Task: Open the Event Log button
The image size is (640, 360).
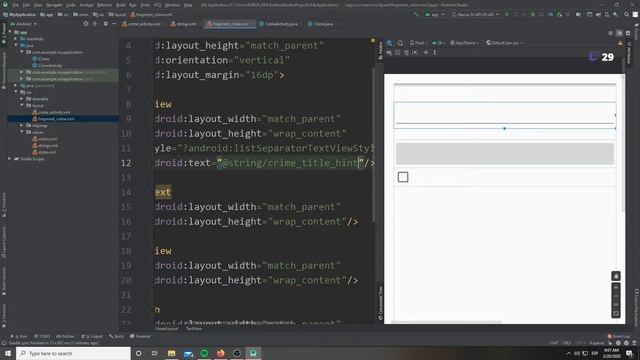Action: click(x=619, y=336)
